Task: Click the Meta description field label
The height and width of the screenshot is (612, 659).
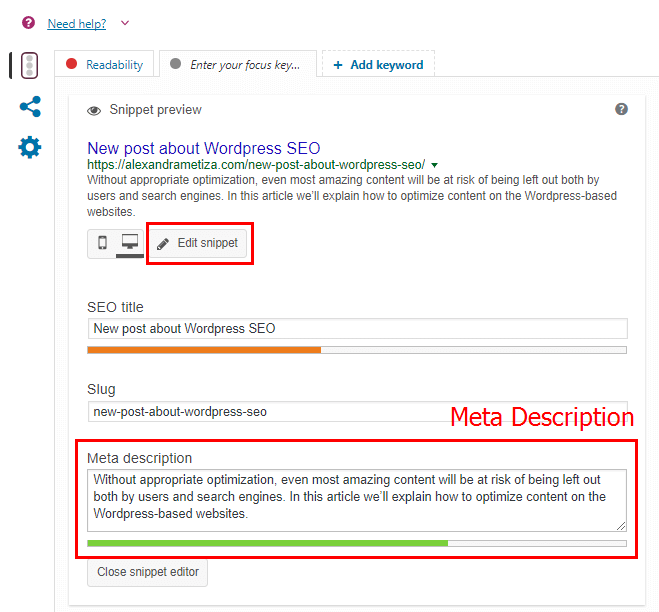Action: click(140, 458)
